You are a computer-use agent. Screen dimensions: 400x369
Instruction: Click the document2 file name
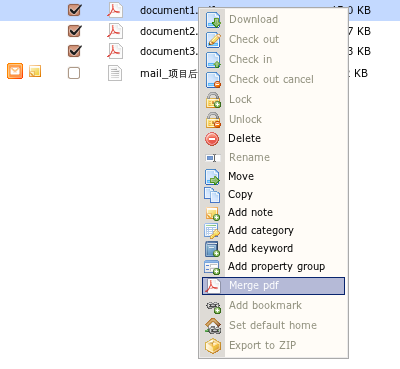[x=169, y=31]
